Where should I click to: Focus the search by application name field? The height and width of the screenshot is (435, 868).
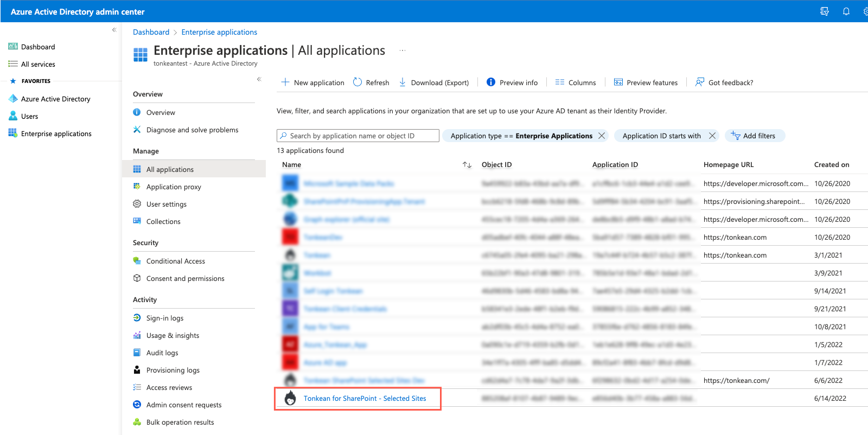pos(358,136)
